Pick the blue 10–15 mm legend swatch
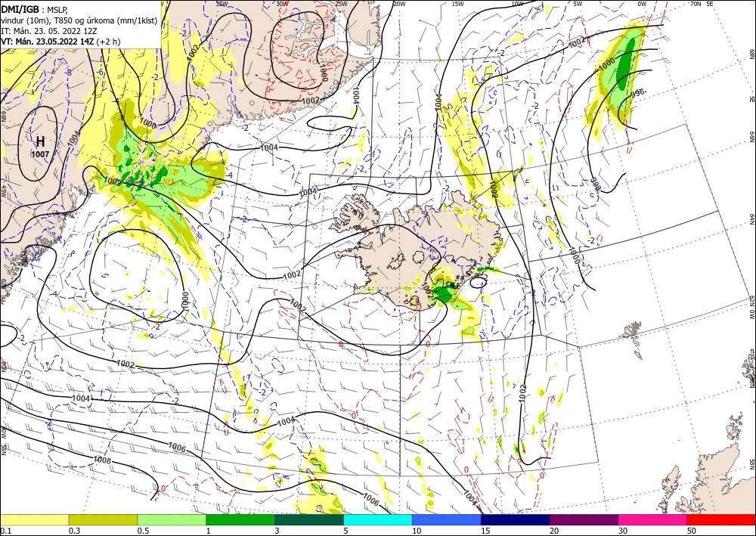 (447, 519)
